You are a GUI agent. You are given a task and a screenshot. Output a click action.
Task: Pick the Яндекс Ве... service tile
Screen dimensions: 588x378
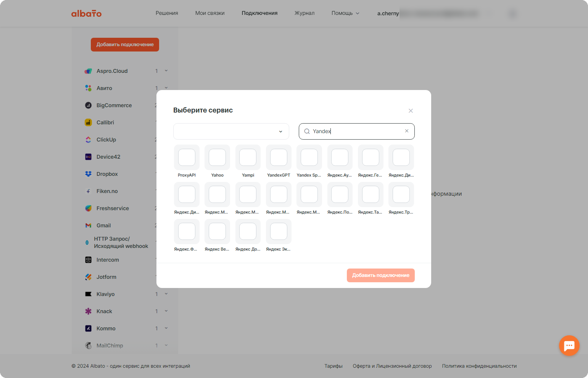click(x=217, y=235)
